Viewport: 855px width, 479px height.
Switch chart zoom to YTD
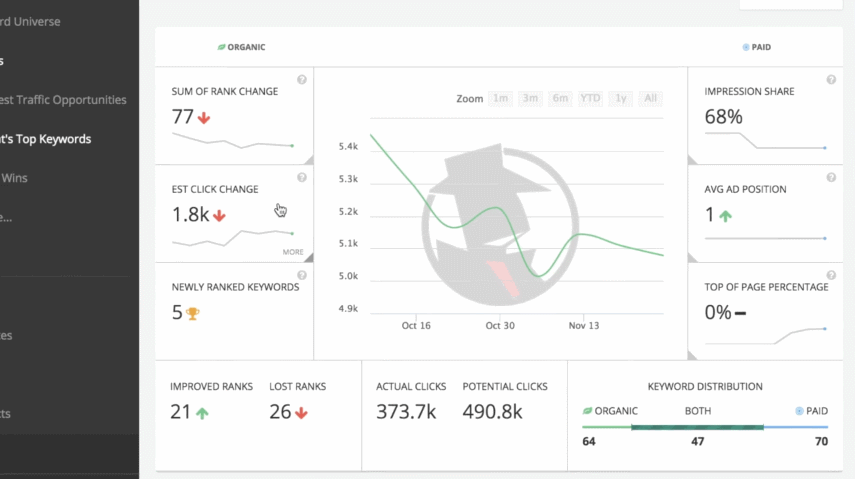[x=591, y=98]
